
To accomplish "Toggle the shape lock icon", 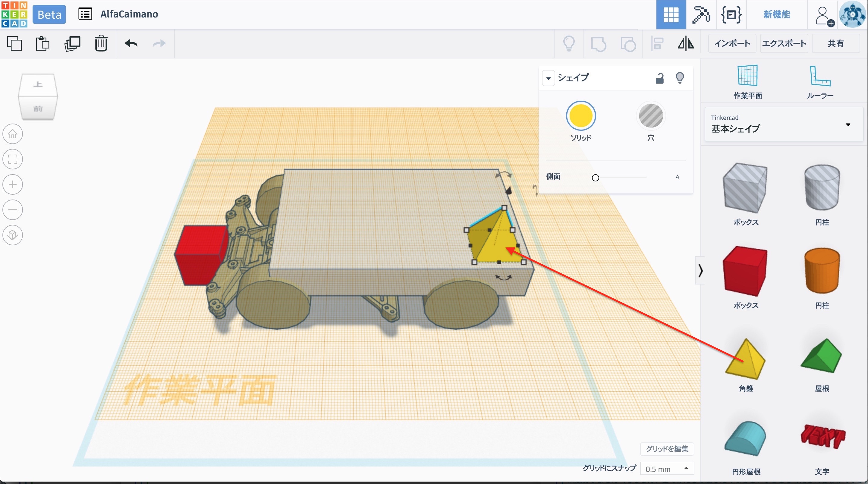I will 659,78.
